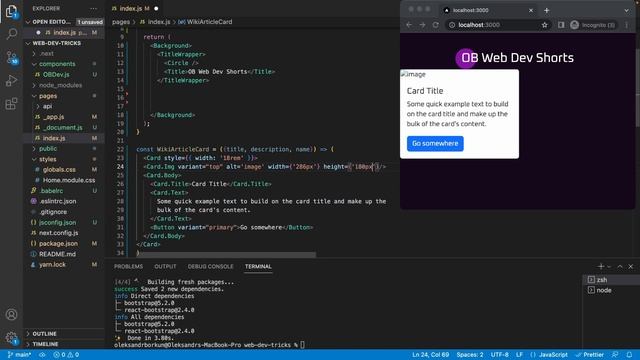Viewport: 640px width, 360px height.
Task: Collapse the components folder
Action: pos(57,64)
